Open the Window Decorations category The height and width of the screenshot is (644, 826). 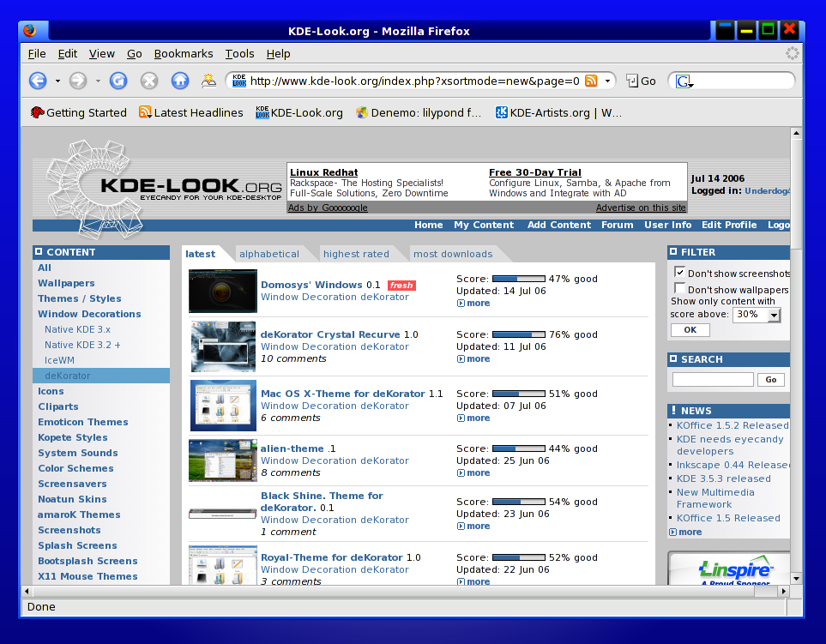pos(89,314)
